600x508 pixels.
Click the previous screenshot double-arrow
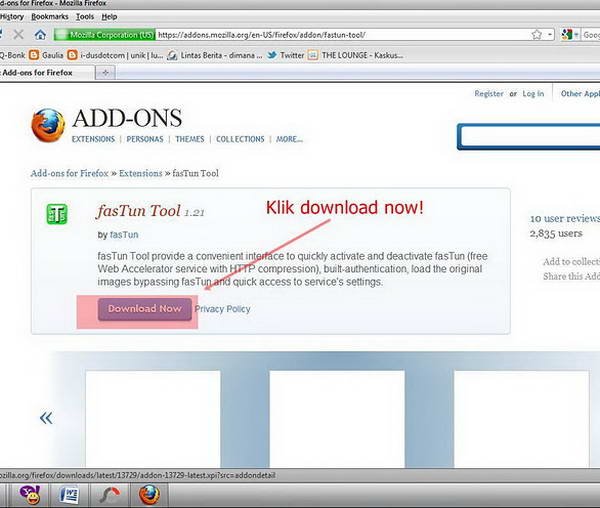(x=45, y=418)
